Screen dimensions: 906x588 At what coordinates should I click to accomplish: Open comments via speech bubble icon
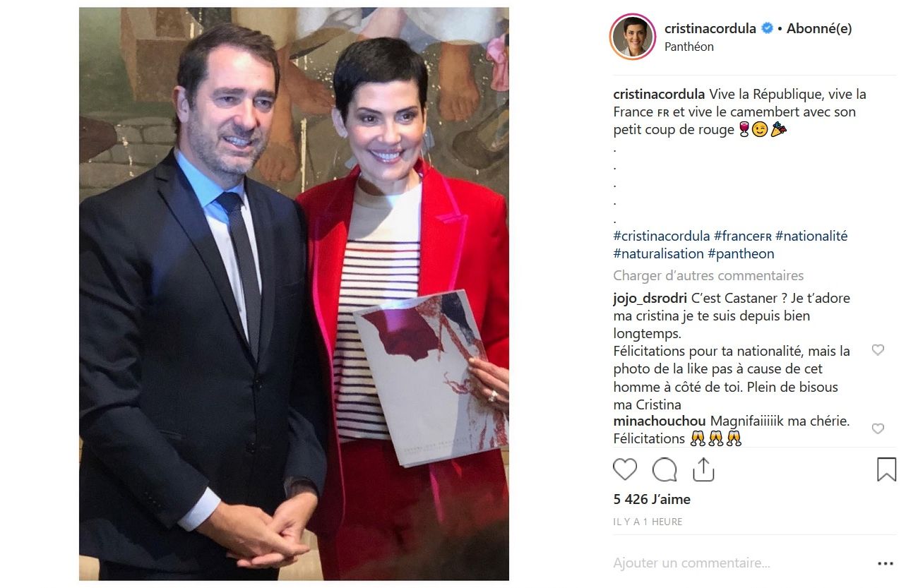[664, 469]
